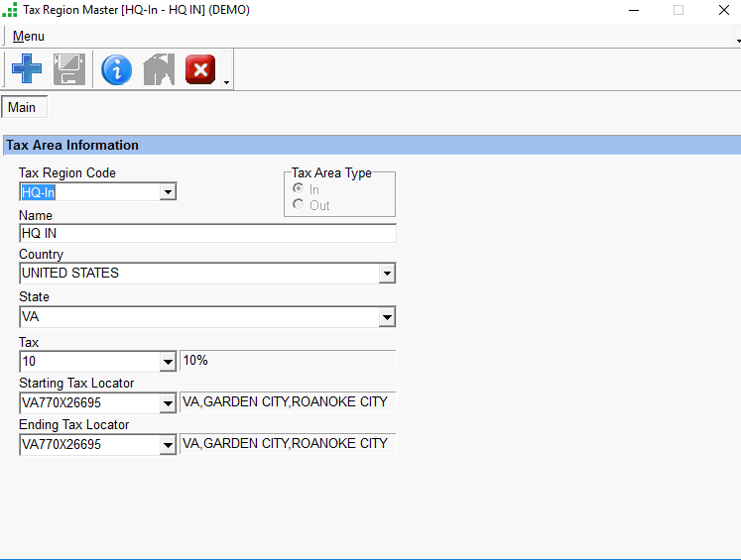Expand the State dropdown arrow

pyautogui.click(x=387, y=317)
